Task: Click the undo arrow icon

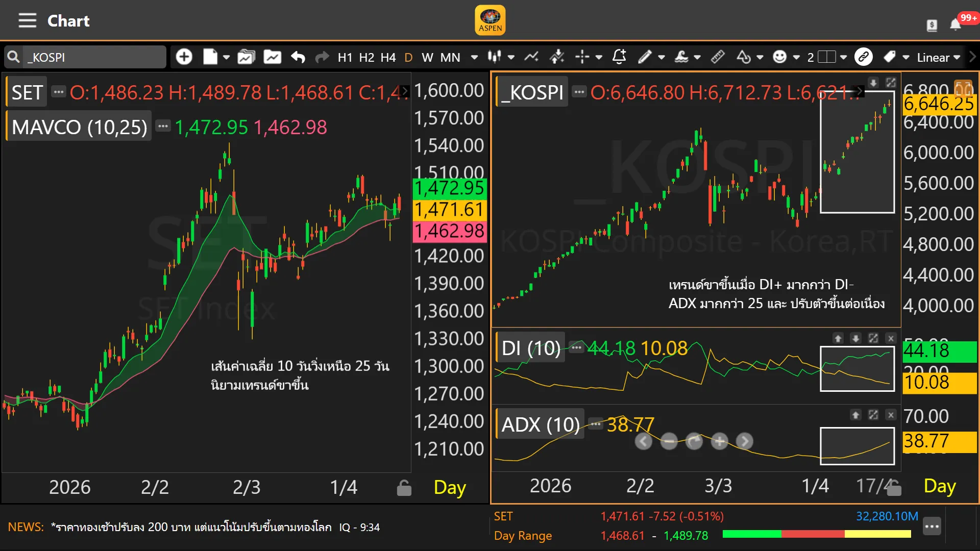Action: [298, 57]
